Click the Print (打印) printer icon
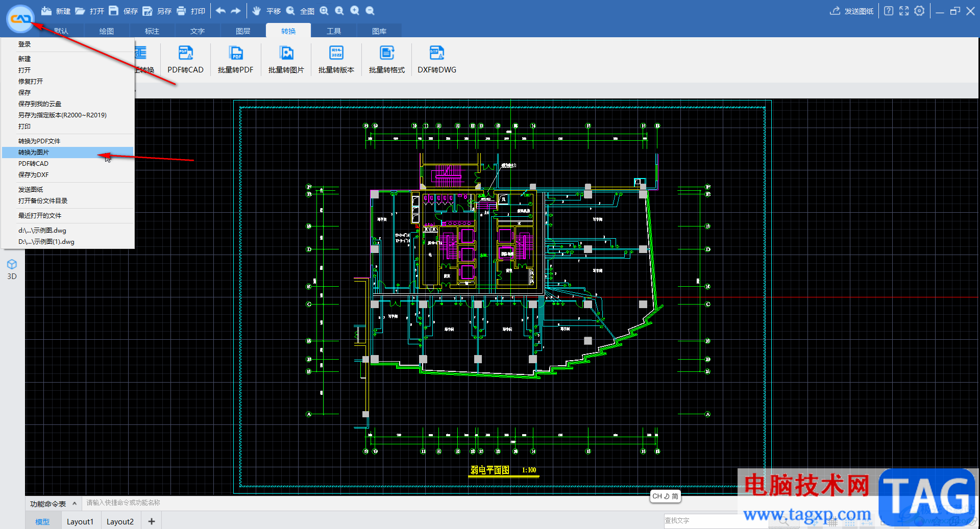The width and height of the screenshot is (980, 529). click(181, 11)
